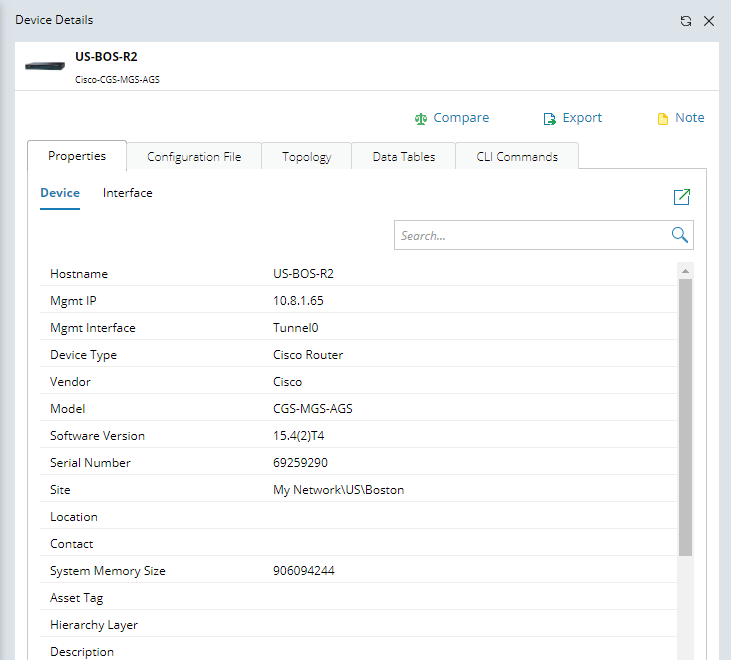Close the Device Details panel
Image resolution: width=731 pixels, height=660 pixels.
click(709, 21)
